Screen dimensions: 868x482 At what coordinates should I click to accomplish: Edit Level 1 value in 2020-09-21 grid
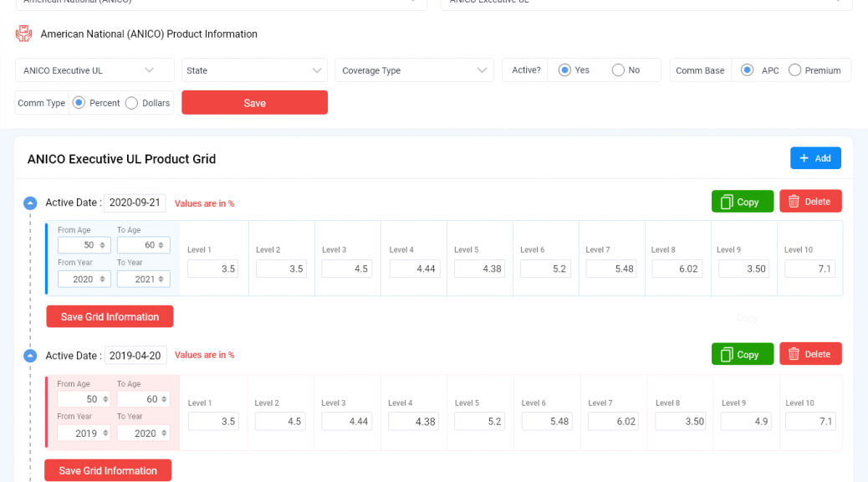(x=212, y=269)
